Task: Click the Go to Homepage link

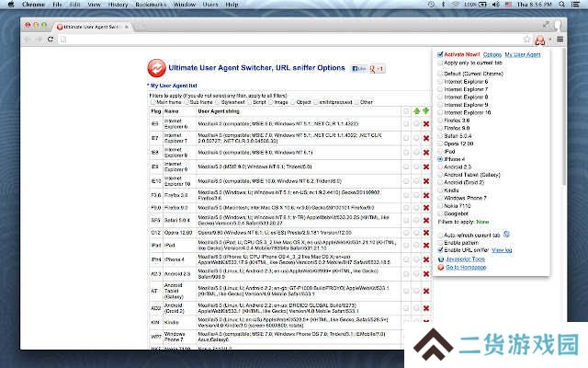Action: click(x=466, y=268)
